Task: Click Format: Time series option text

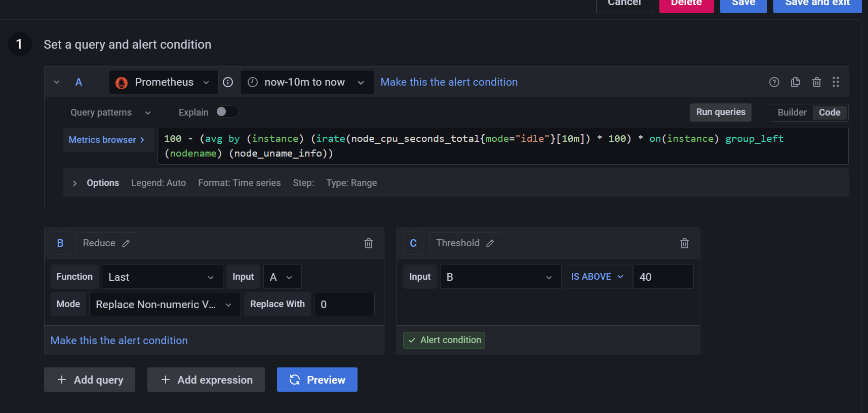Action: tap(239, 183)
